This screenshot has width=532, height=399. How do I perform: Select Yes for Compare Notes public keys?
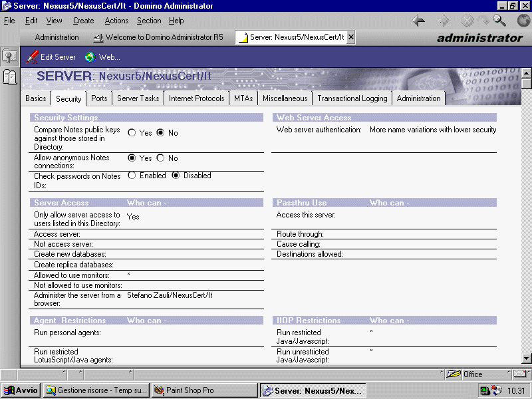(132, 132)
